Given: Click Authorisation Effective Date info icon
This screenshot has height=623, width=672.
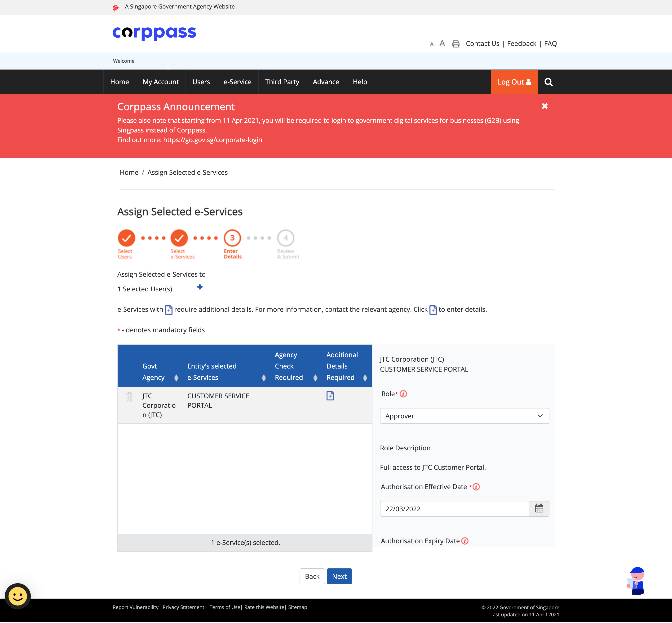Looking at the screenshot, I should pyautogui.click(x=476, y=487).
